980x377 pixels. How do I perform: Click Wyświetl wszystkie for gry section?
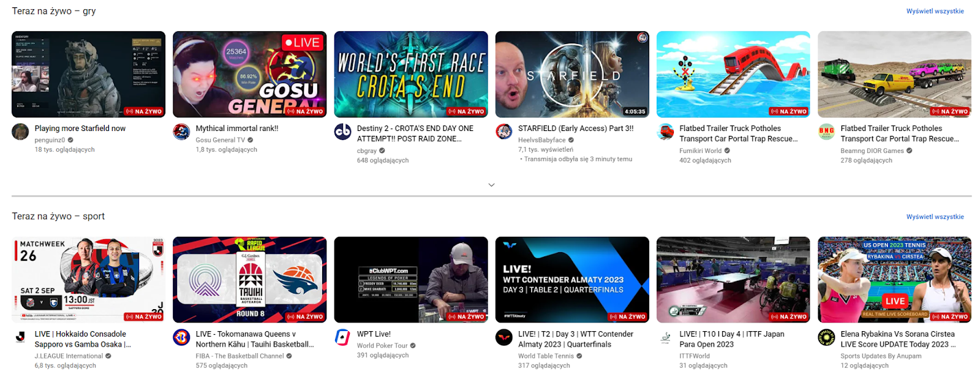[x=935, y=11]
